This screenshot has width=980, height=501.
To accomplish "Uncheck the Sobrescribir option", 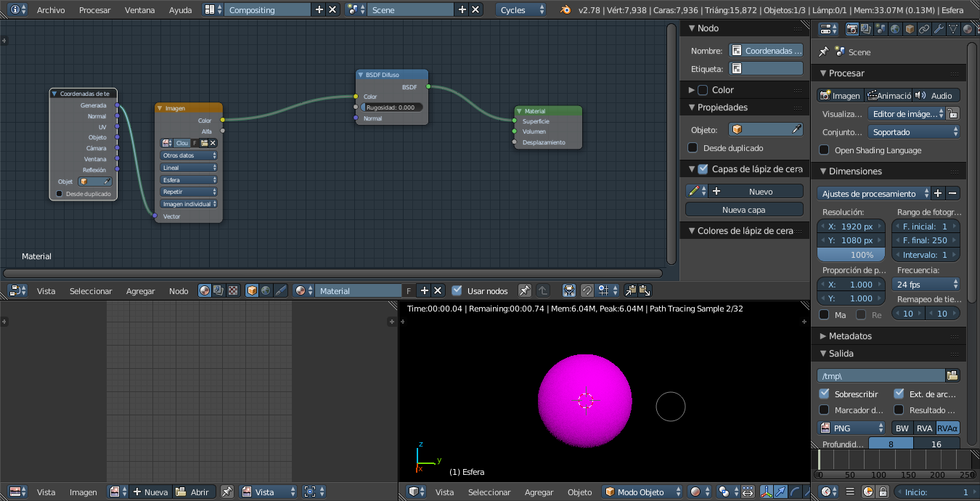I will point(824,394).
